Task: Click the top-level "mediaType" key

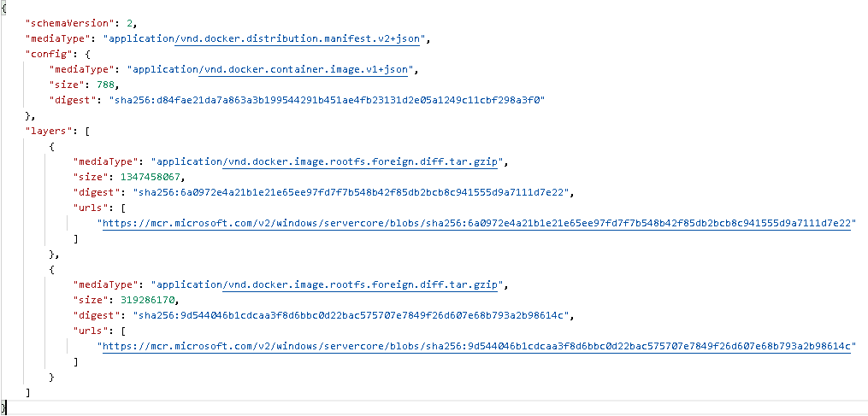Action: [56, 39]
